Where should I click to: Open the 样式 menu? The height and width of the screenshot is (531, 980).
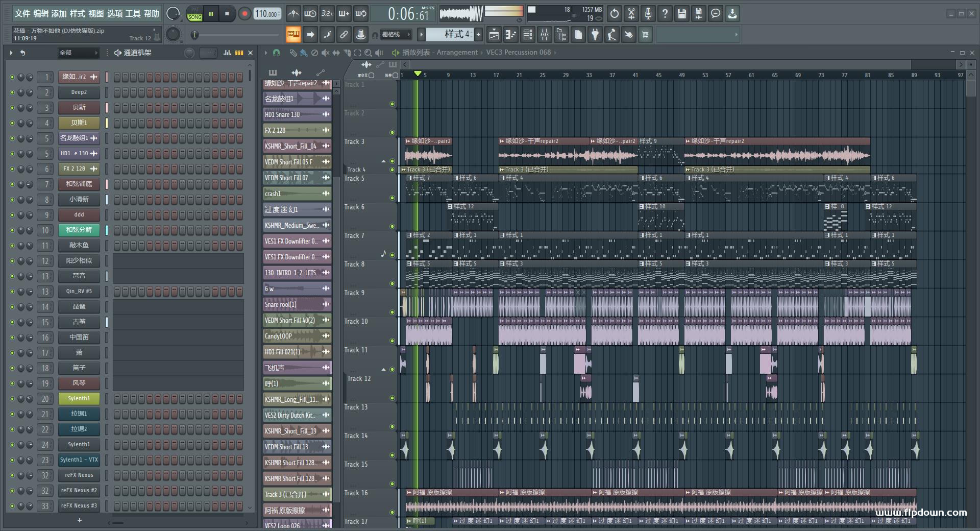tap(77, 14)
